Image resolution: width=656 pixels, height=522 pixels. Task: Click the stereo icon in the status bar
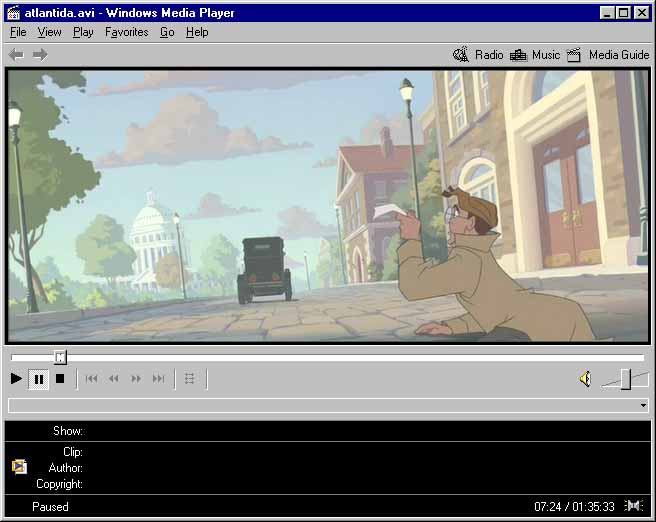pos(634,506)
